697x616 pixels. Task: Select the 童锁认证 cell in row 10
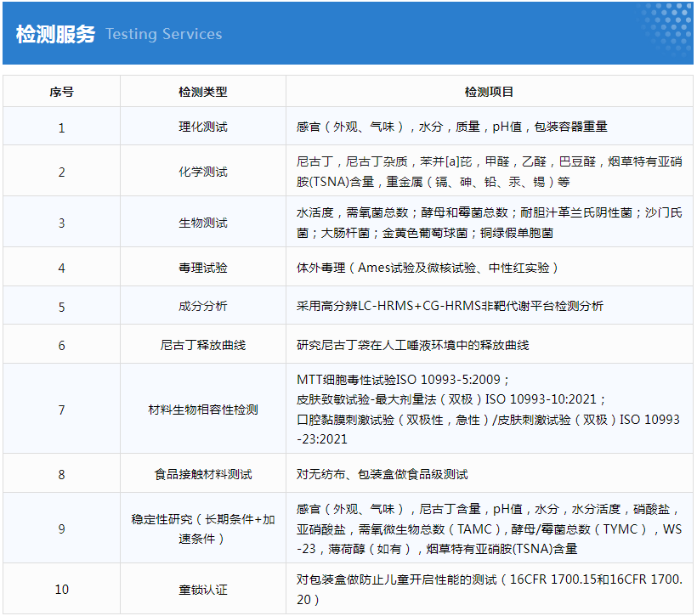tap(202, 590)
